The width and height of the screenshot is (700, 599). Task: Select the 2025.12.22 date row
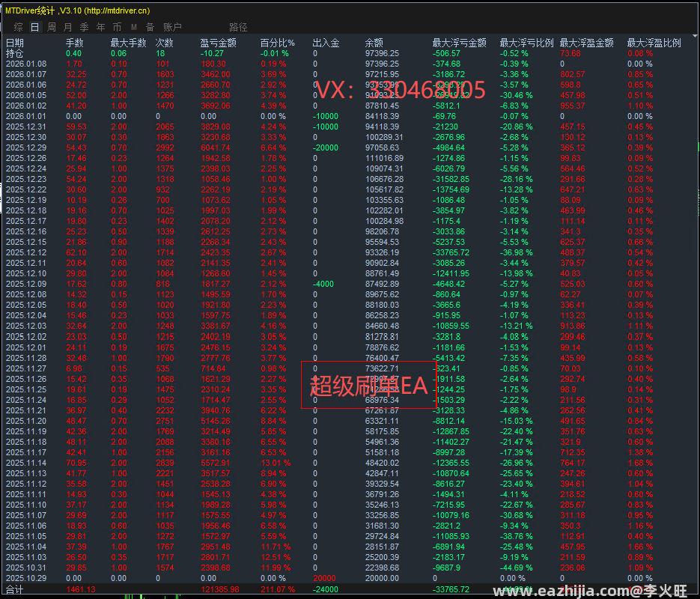tap(26, 189)
